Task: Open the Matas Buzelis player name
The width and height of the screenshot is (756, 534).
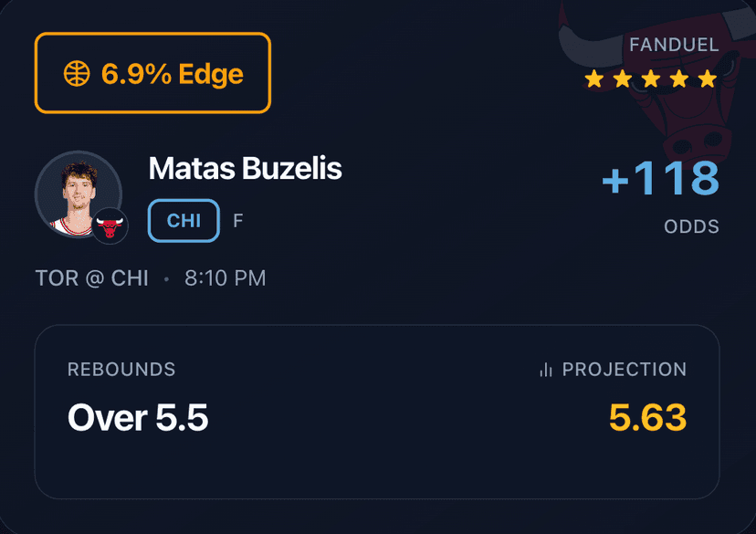Action: tap(245, 169)
